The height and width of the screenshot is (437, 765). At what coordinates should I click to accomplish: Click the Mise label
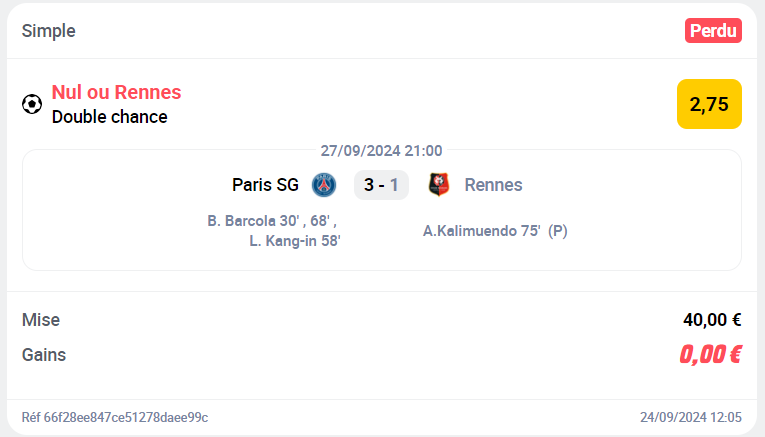(x=41, y=320)
